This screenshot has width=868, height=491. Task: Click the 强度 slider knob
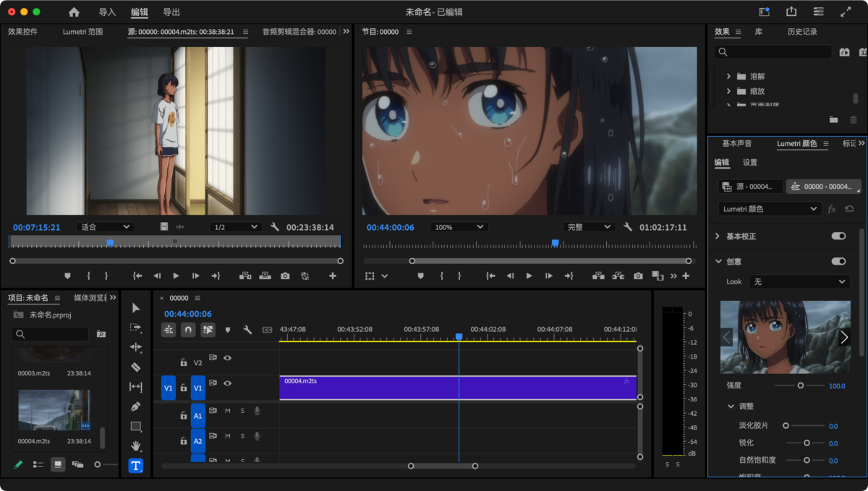pyautogui.click(x=801, y=385)
